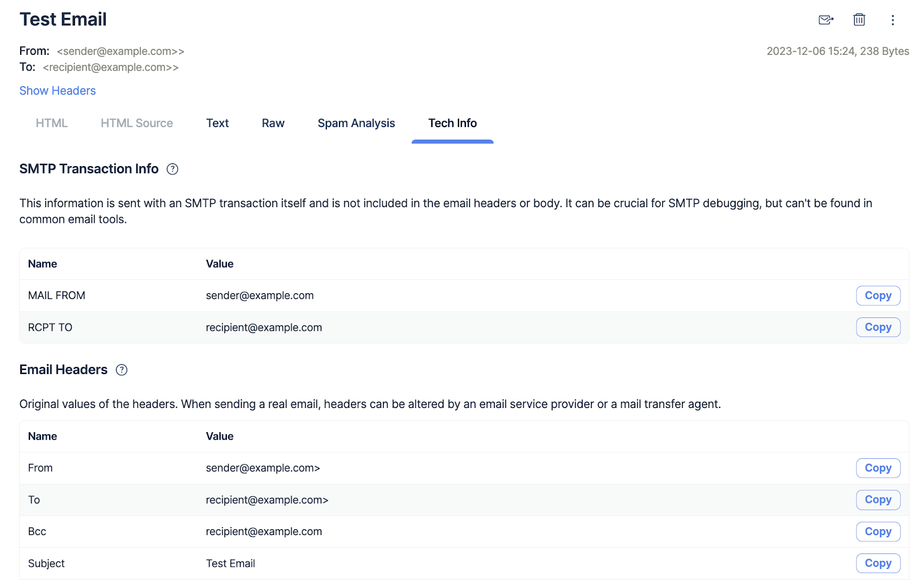Delete this email via trash icon
Screen dimensions: 924x580
859,20
